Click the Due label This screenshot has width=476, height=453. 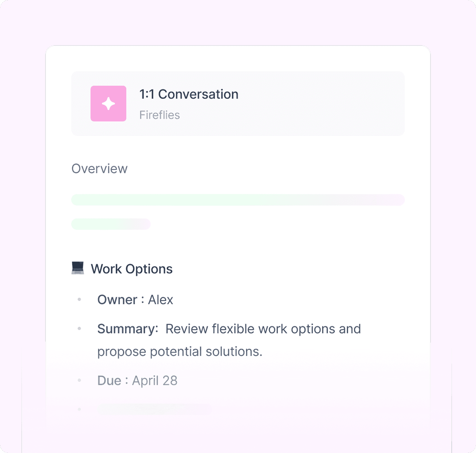[109, 381]
